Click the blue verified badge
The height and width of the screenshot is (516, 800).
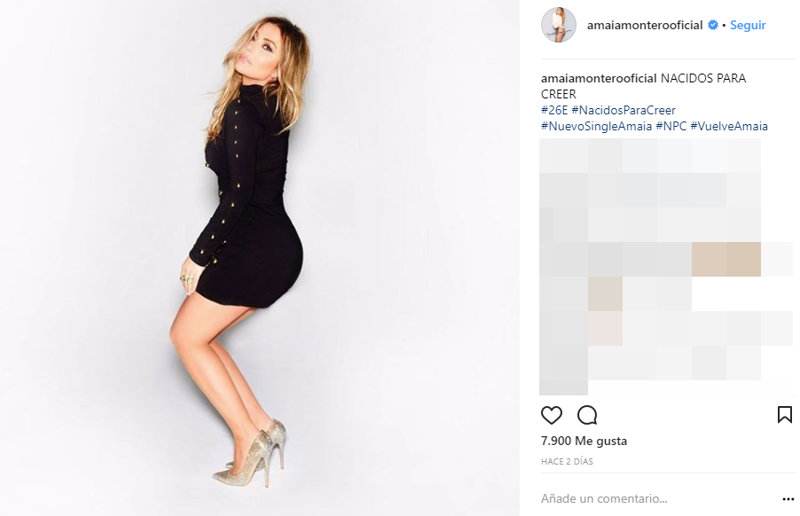click(713, 25)
